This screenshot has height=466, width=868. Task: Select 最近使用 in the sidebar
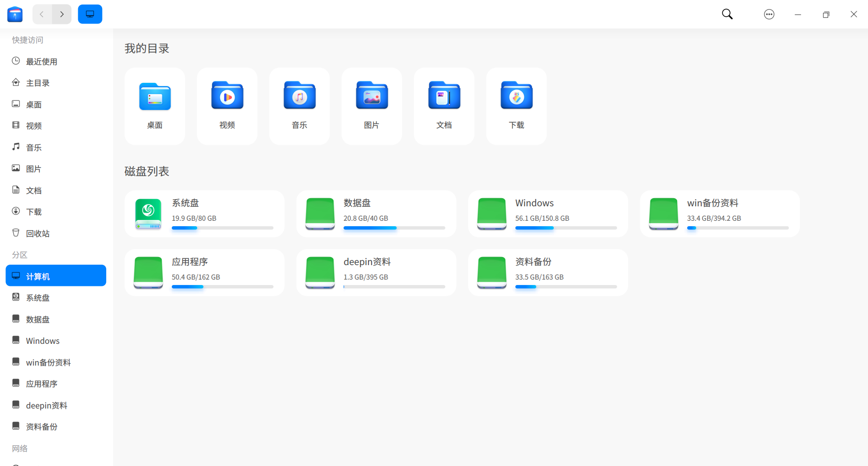click(x=42, y=61)
